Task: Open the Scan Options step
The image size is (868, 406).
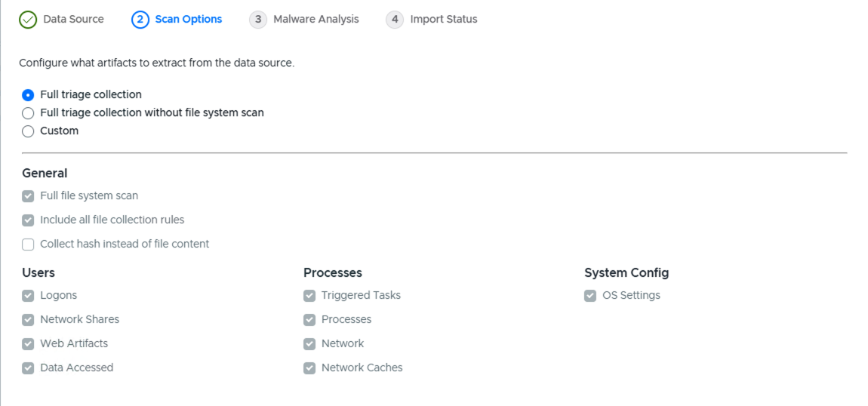Action: tap(188, 20)
